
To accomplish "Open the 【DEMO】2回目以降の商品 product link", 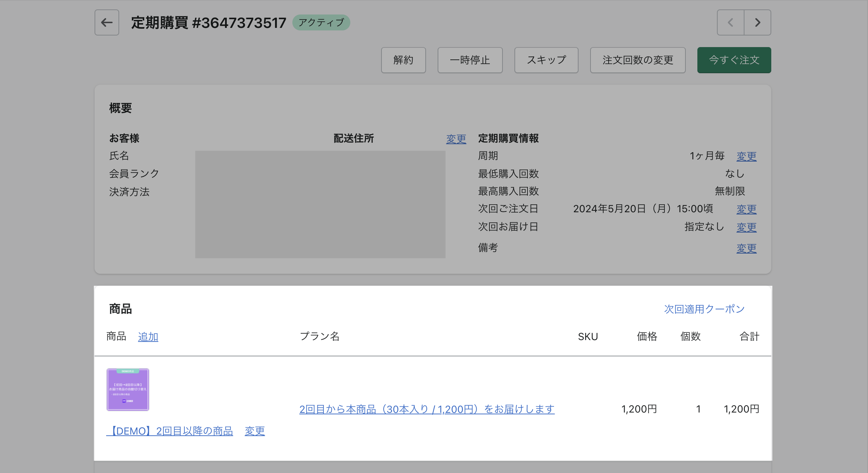I will click(x=170, y=431).
